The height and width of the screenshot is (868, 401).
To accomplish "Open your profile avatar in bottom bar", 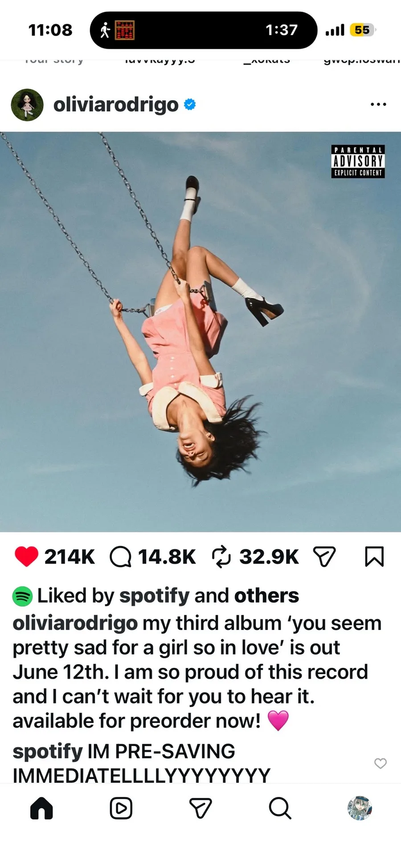I will pyautogui.click(x=360, y=808).
